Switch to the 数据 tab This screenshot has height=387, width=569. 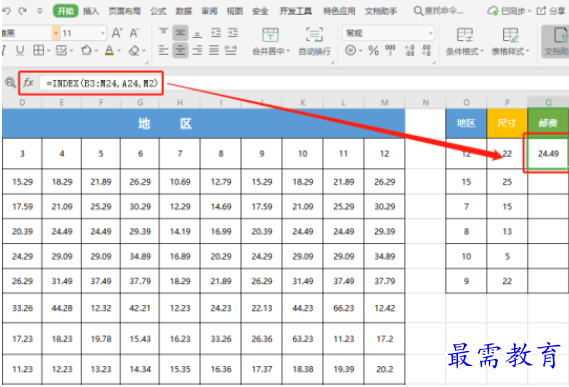184,11
